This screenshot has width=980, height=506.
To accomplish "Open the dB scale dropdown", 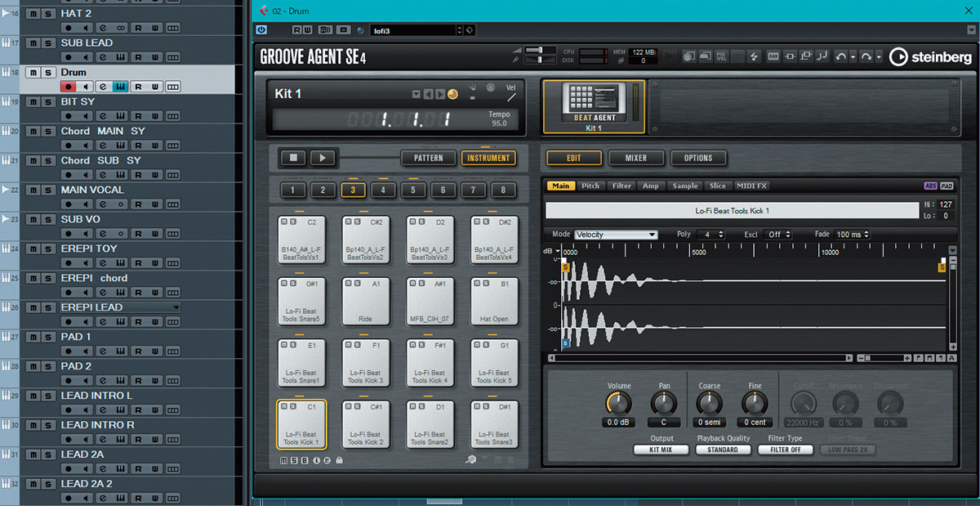I will coord(559,251).
